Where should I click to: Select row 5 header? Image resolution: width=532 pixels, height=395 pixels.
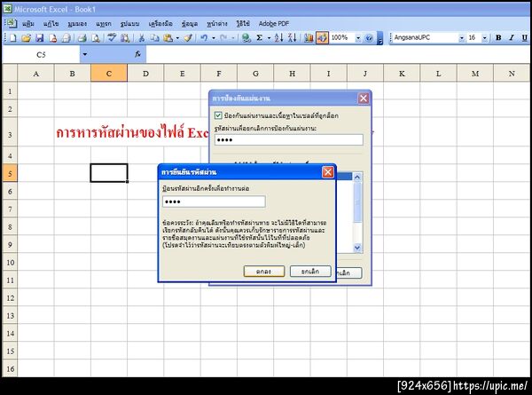click(x=10, y=174)
